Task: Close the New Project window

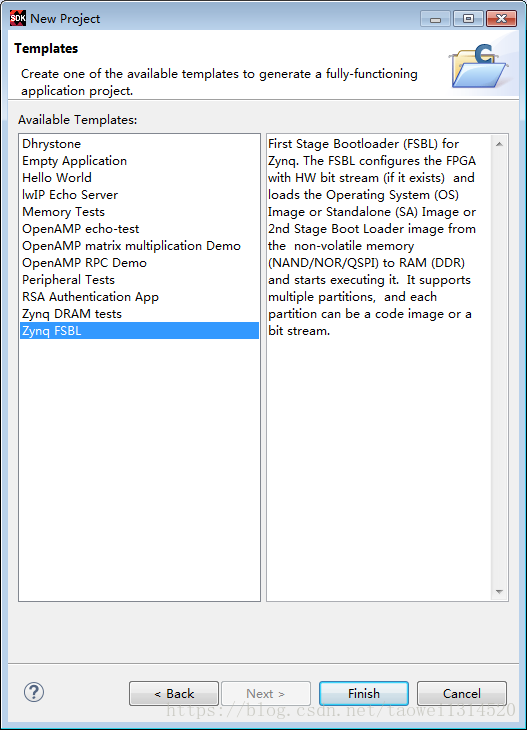Action: [501, 19]
